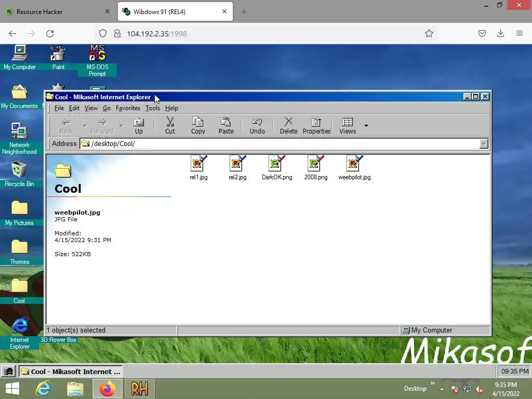Open the Views dropdown arrow
Image resolution: width=532 pixels, height=399 pixels.
(366, 126)
